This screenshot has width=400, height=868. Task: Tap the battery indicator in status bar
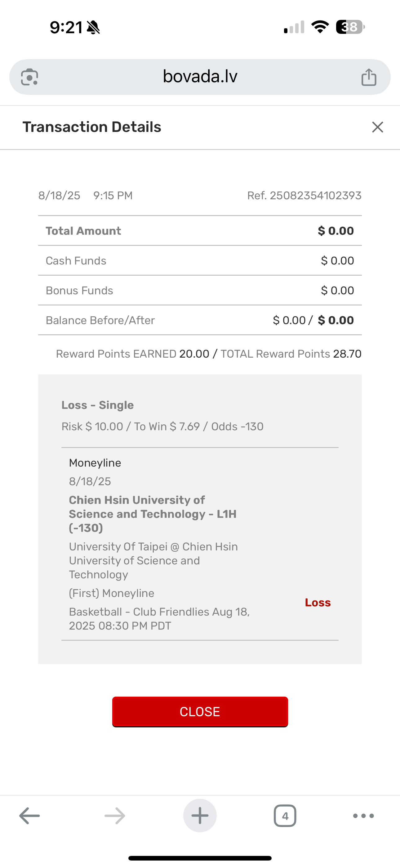(350, 27)
